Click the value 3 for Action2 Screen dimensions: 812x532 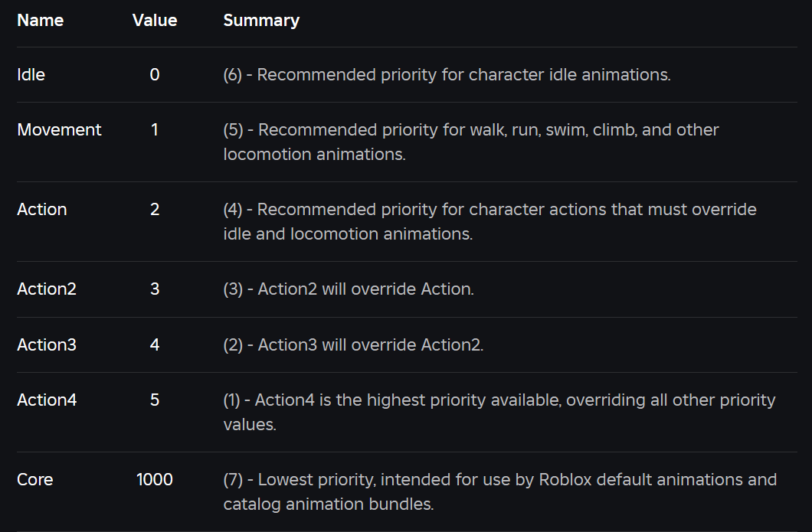point(155,289)
